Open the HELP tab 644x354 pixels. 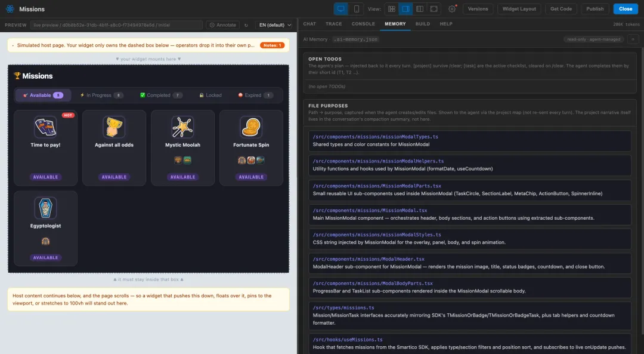pyautogui.click(x=446, y=24)
